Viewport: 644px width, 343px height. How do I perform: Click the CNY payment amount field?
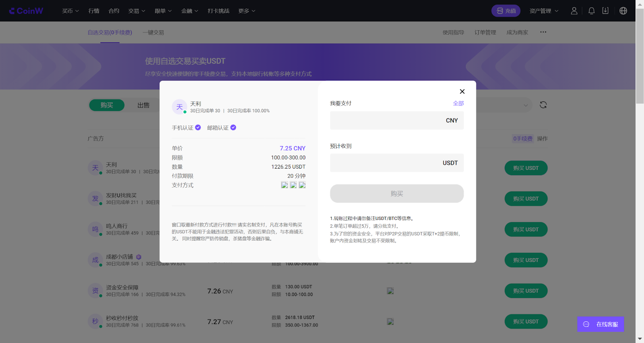click(397, 120)
